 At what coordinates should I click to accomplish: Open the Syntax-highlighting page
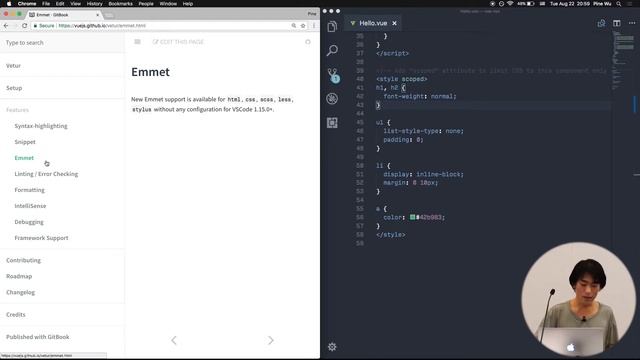[41, 126]
